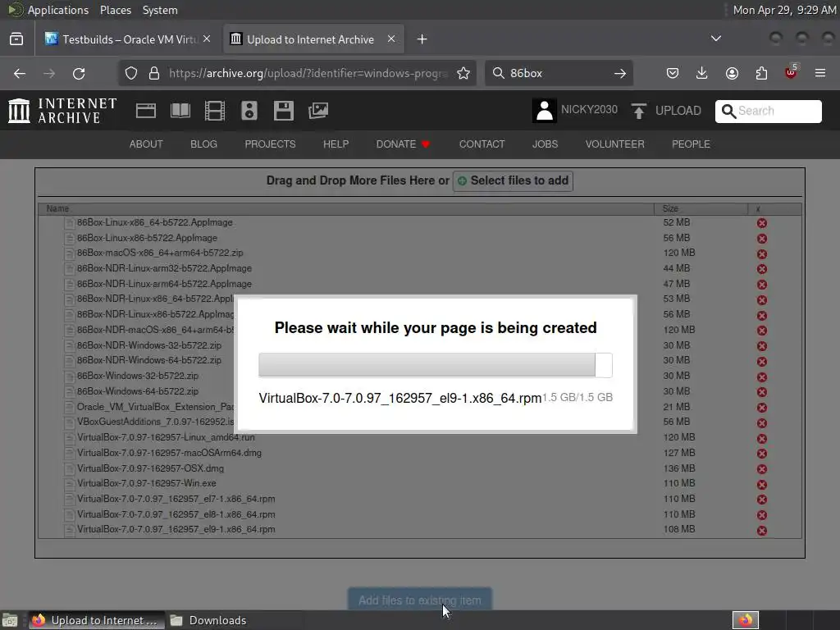The height and width of the screenshot is (630, 840).
Task: Remove 86Box-macOS-x86_64+arm64-b5722.zip with its red X
Action: click(762, 254)
